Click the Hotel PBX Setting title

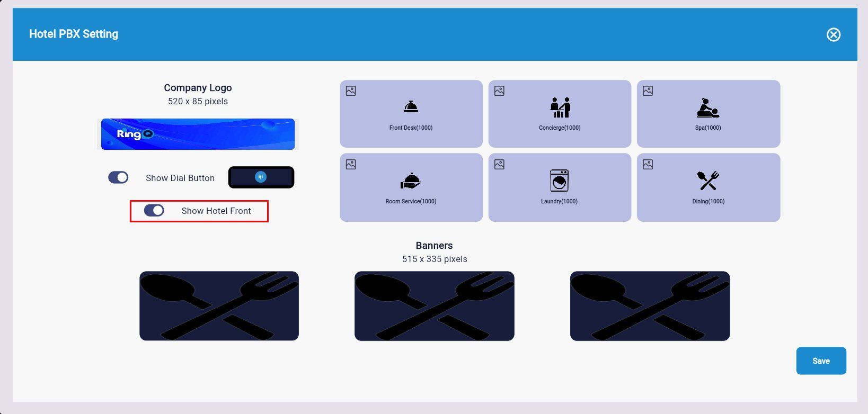pyautogui.click(x=74, y=34)
